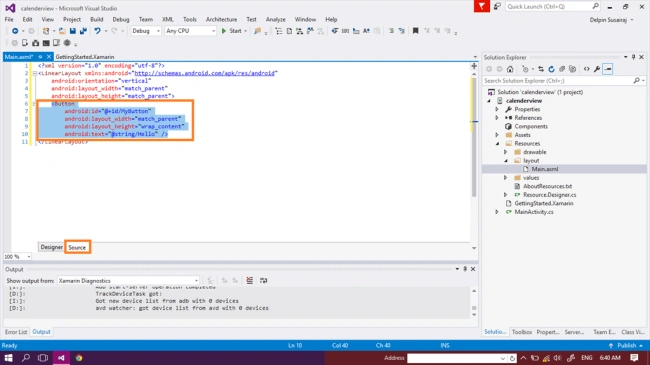Collapse LinearLayout code region
Viewport: 650px width, 365px height.
35,73
